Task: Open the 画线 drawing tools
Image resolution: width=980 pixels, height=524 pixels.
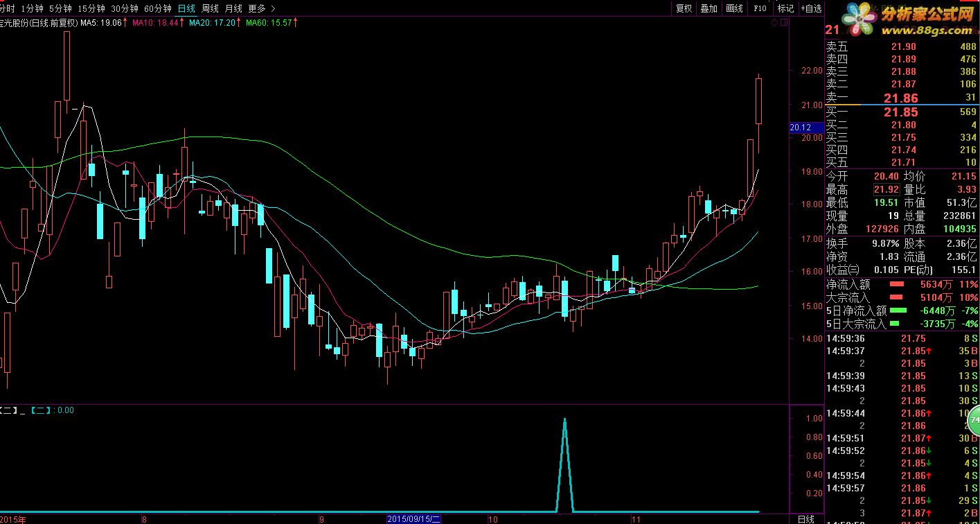Action: point(734,8)
